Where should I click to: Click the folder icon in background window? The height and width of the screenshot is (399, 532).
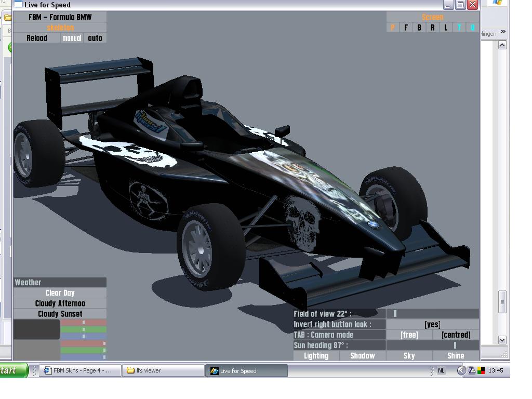[8, 17]
